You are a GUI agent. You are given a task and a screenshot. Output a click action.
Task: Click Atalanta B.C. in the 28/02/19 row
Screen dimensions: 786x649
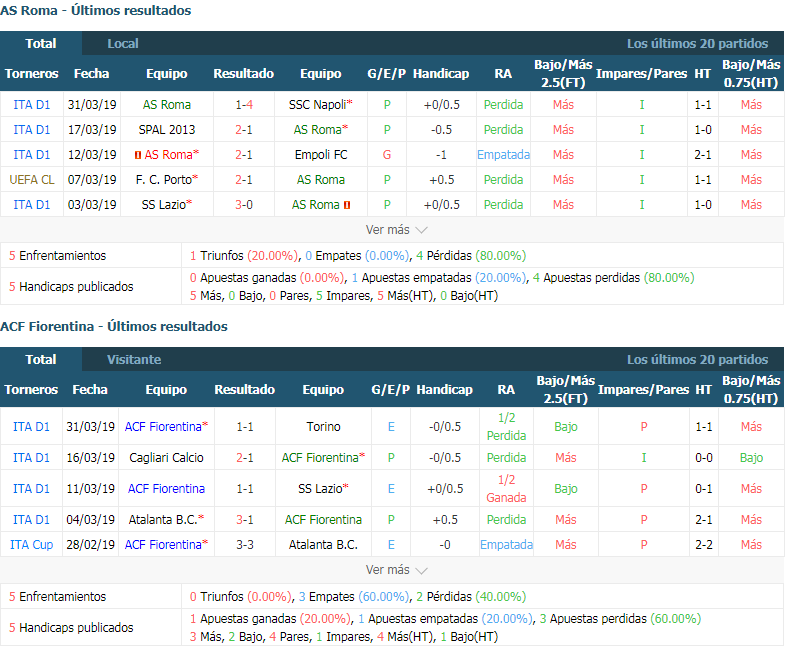[323, 544]
